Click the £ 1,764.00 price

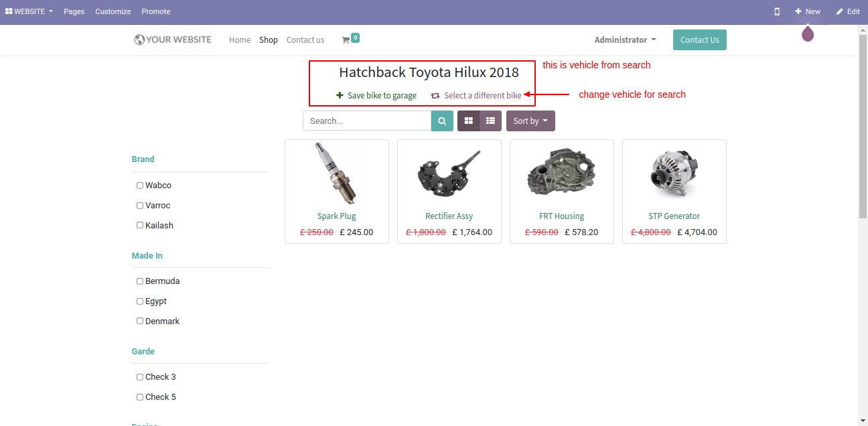[x=472, y=232]
